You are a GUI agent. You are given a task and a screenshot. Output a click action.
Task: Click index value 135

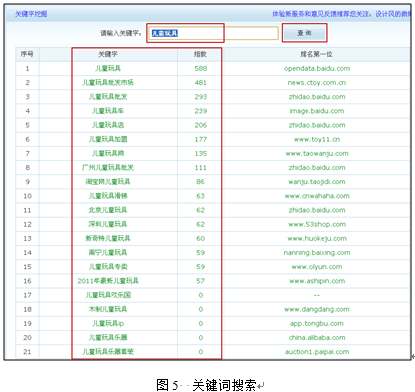[201, 153]
